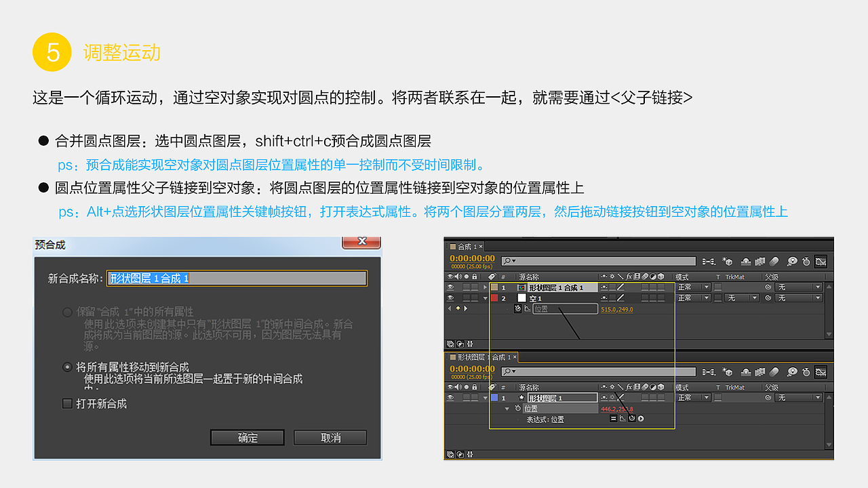Toggle auto-keyframe in 形状图层 1 合成 1 timeline

[806, 372]
